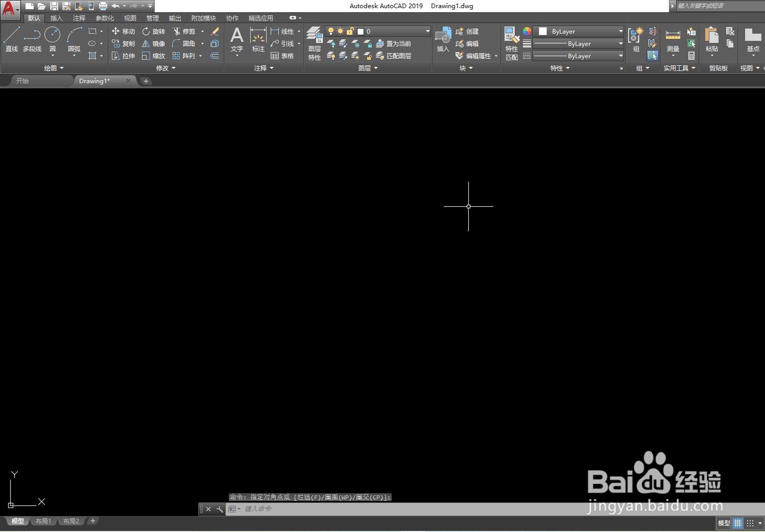Click the layer color white swatch

[x=361, y=31]
